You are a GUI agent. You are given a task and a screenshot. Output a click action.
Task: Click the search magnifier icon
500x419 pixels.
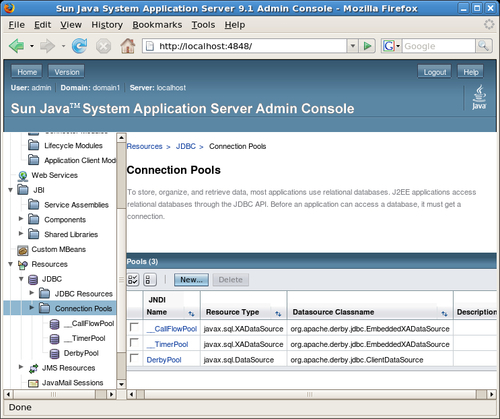click(483, 46)
